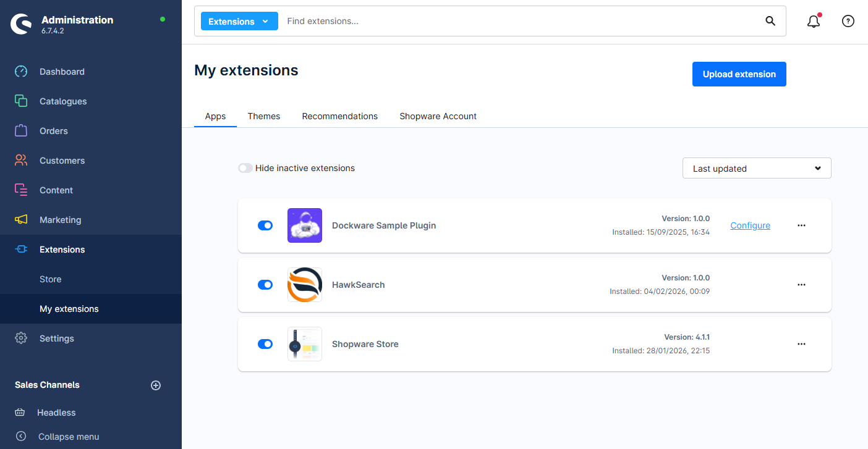
Task: Click the HawkSearch extension name
Action: (x=359, y=285)
